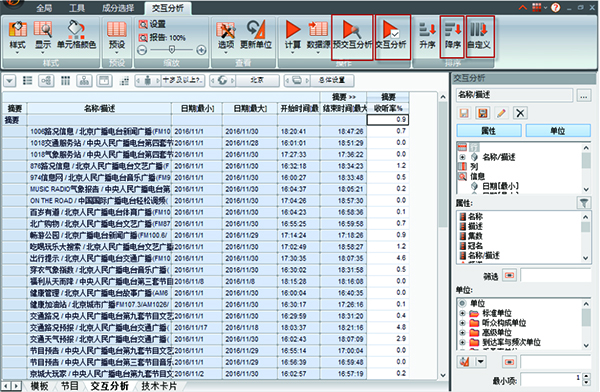
Task: Click the 属性 button in panel
Action: pos(489,131)
